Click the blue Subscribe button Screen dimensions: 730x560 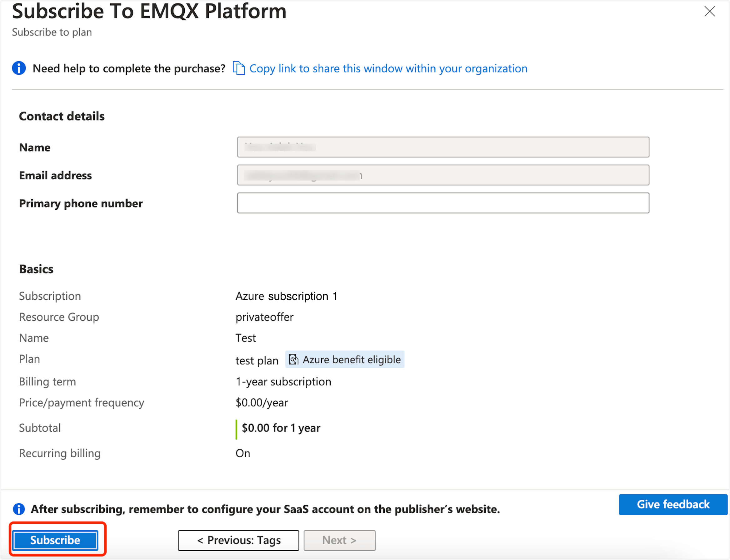click(55, 540)
